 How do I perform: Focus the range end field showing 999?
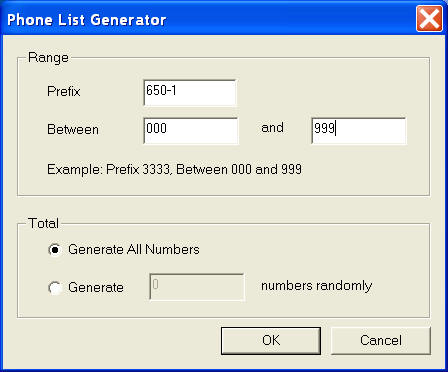click(x=359, y=131)
